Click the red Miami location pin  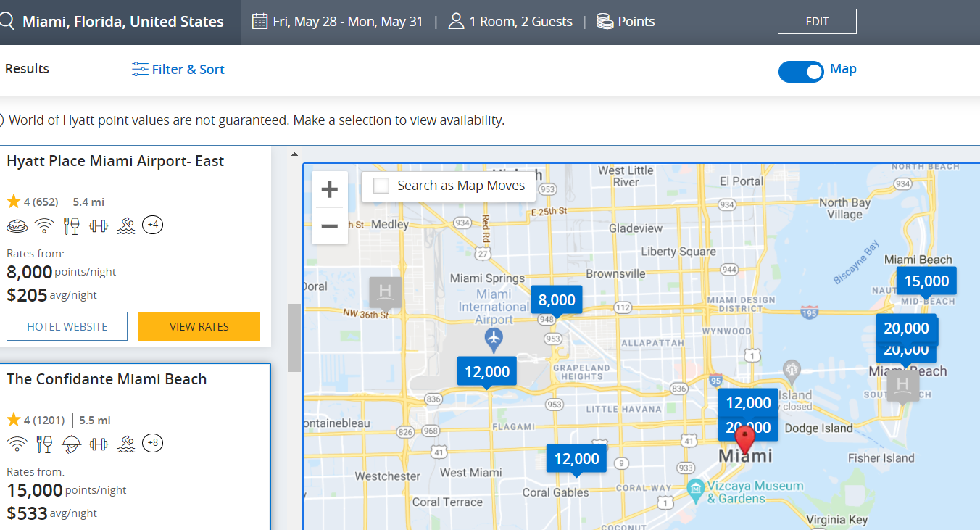(x=744, y=439)
